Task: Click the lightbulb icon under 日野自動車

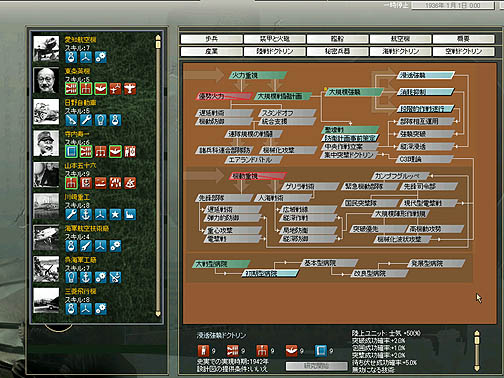Action: click(100, 120)
